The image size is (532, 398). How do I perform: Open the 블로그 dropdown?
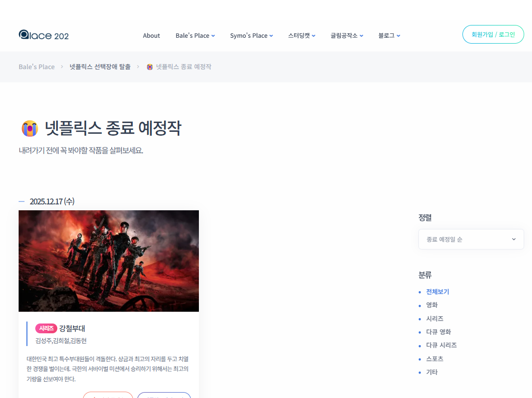click(388, 35)
